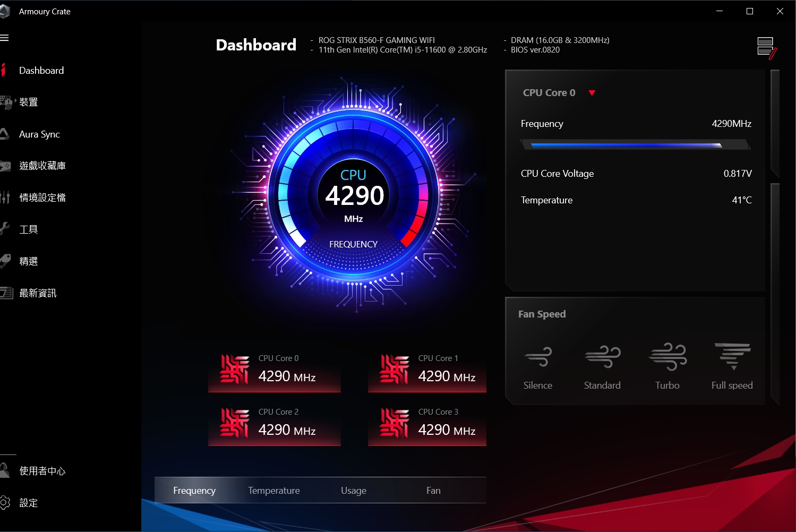Open the 工具 menu label

tap(29, 229)
